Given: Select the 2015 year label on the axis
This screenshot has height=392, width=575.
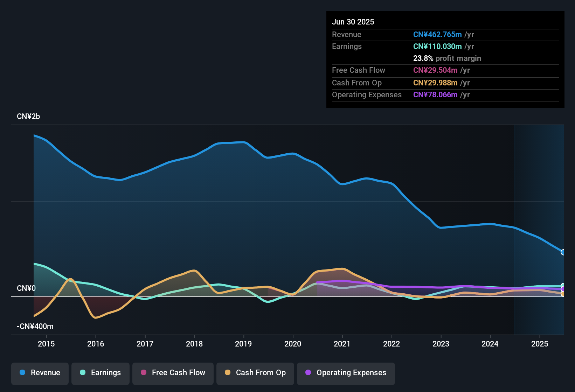Looking at the screenshot, I should 47,344.
